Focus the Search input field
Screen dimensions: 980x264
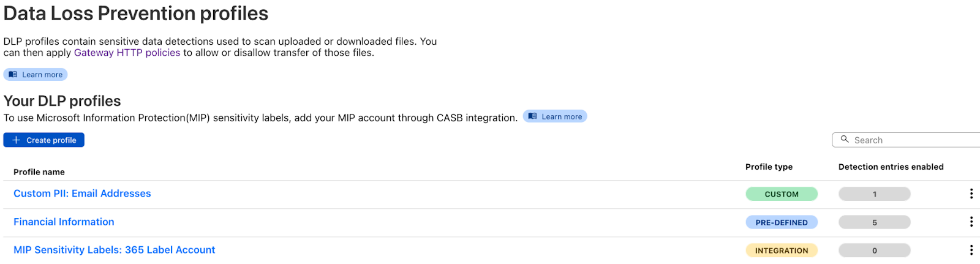(x=907, y=140)
